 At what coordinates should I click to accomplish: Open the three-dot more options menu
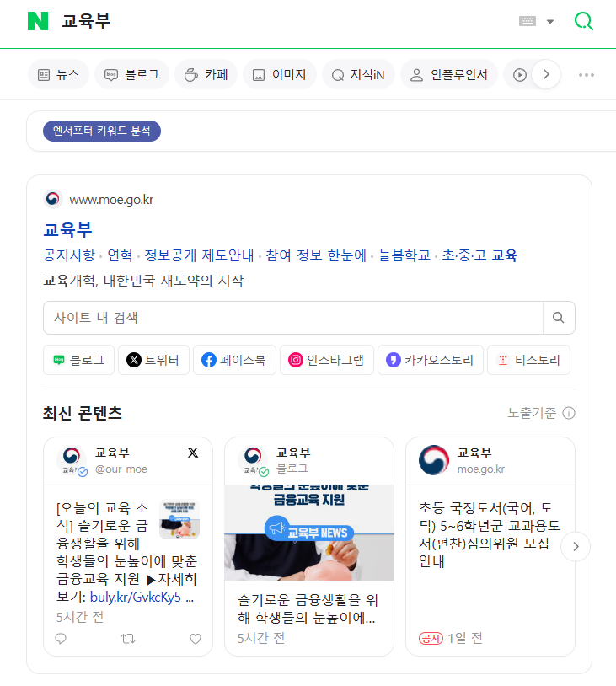(587, 75)
